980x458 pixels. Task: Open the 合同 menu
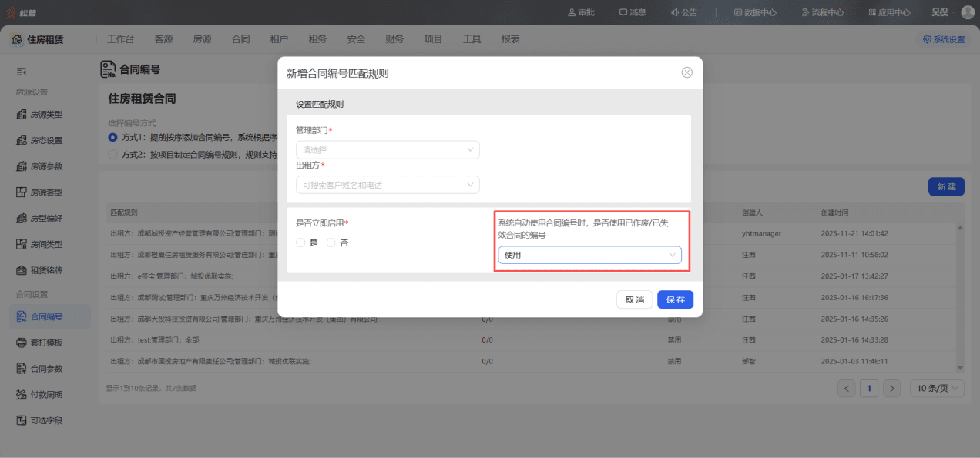[x=240, y=39]
